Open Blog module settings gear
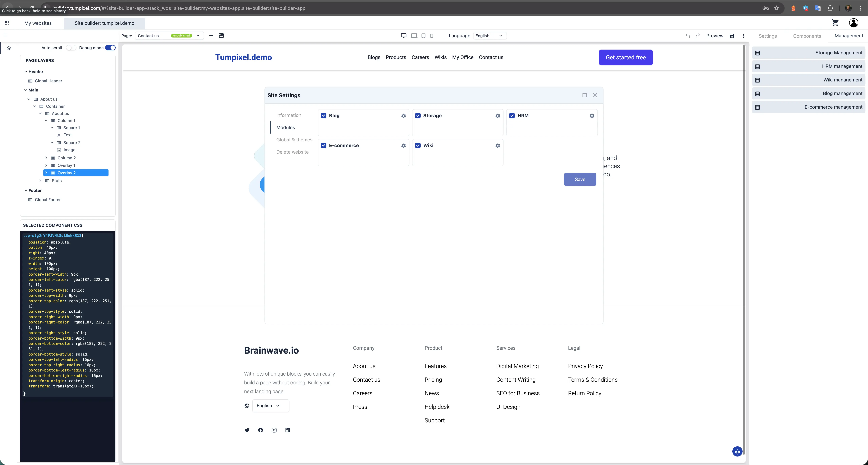Screen dimensions: 868x465 (x=403, y=116)
